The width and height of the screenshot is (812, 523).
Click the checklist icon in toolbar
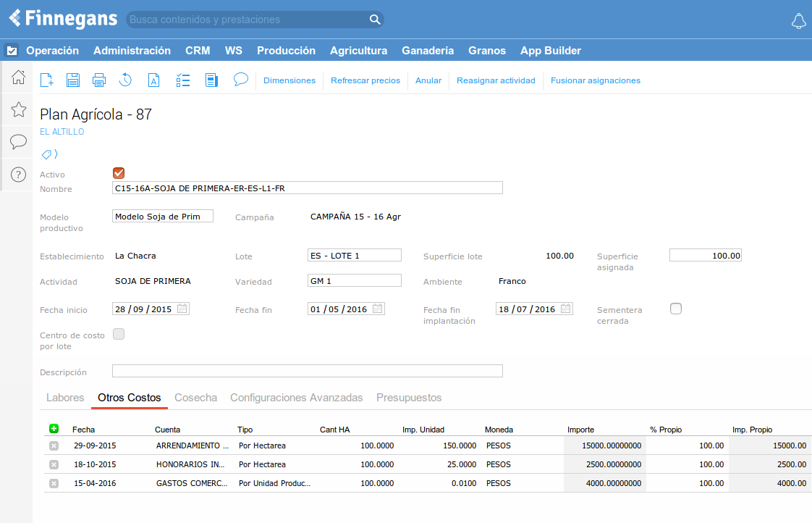point(183,80)
